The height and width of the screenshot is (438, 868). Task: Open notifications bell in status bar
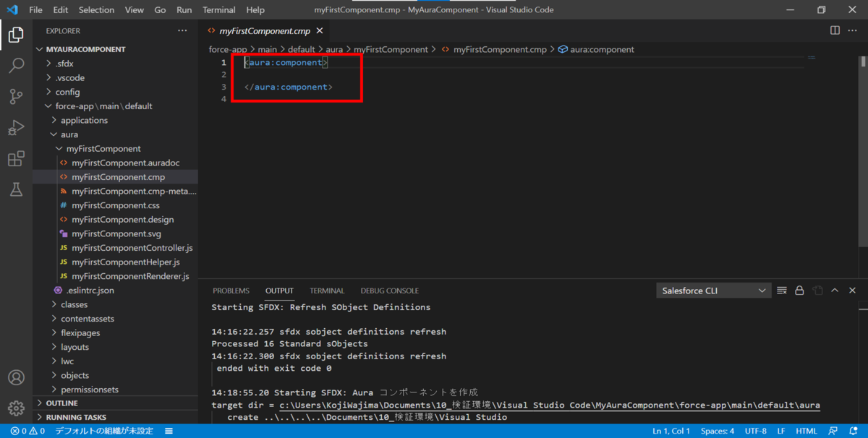pyautogui.click(x=854, y=431)
